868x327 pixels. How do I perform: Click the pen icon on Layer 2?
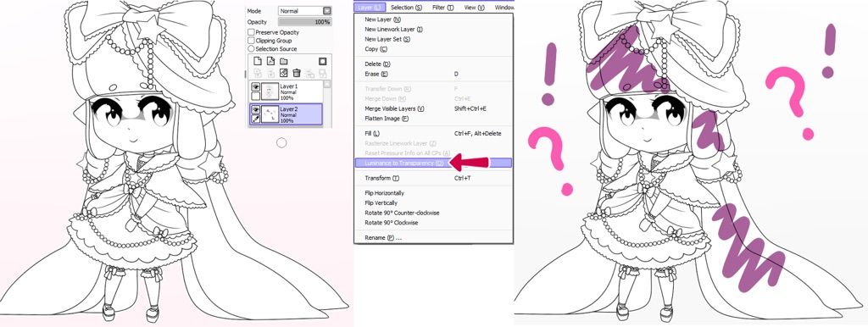pyautogui.click(x=255, y=119)
